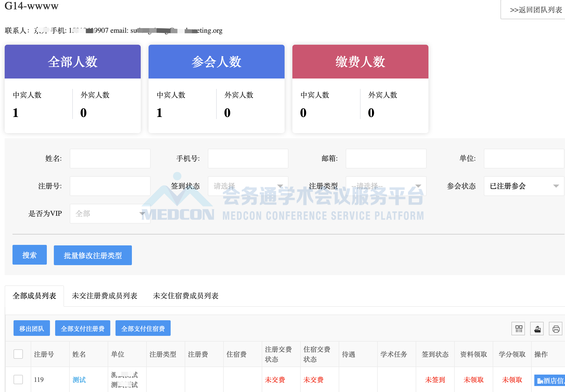The width and height of the screenshot is (565, 392).
Task: Click the 参会人数 card header
Action: point(216,62)
